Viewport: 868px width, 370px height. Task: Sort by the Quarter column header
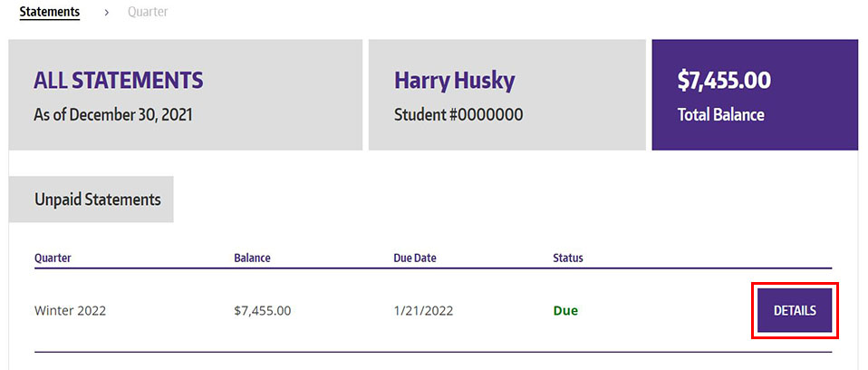53,258
